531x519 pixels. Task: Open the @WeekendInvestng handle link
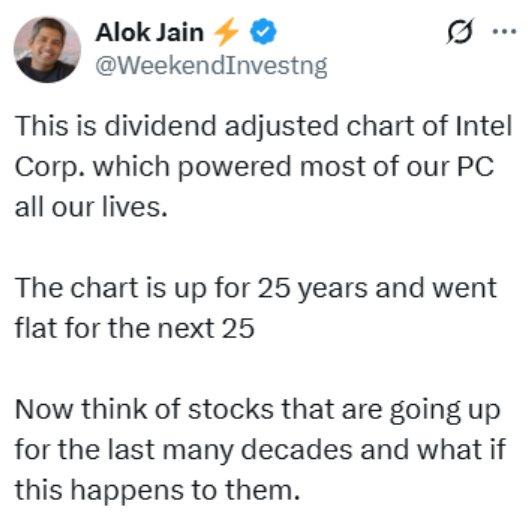[211, 65]
